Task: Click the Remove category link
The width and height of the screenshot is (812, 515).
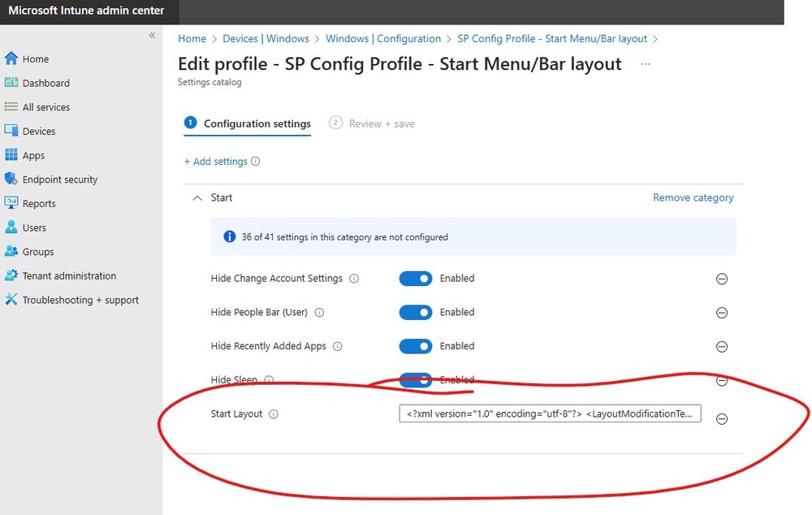Action: coord(693,197)
